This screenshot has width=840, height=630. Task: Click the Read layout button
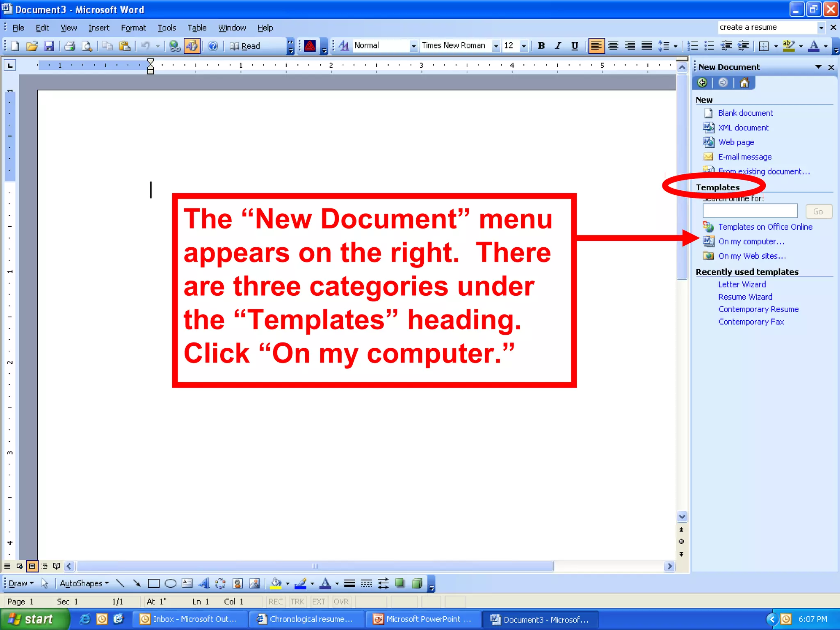(245, 46)
